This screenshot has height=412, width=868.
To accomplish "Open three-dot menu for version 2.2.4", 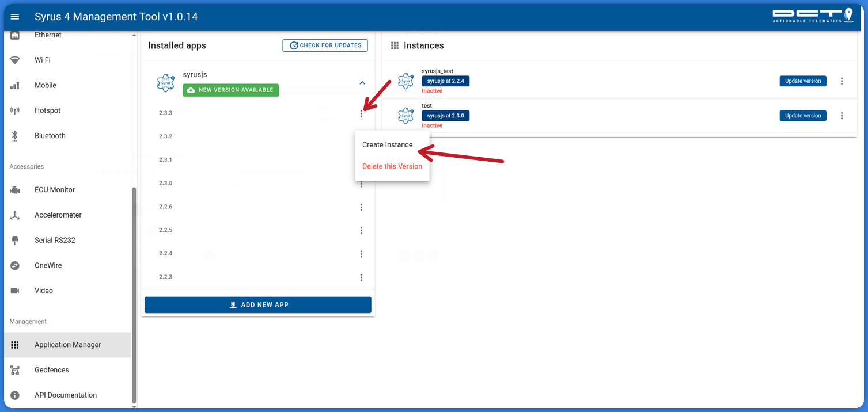I will 361,254.
